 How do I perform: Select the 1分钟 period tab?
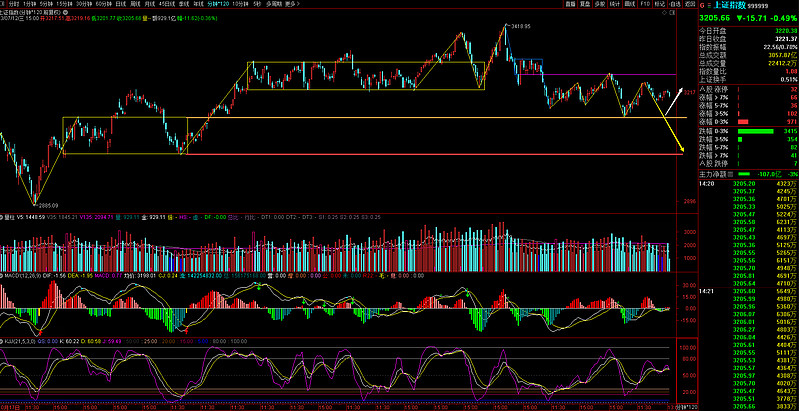[x=30, y=4]
